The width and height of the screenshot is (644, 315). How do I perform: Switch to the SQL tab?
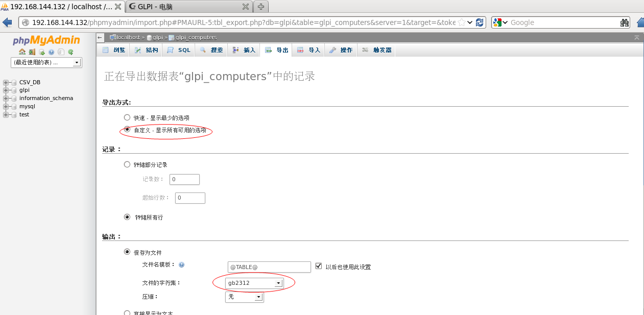(x=179, y=50)
